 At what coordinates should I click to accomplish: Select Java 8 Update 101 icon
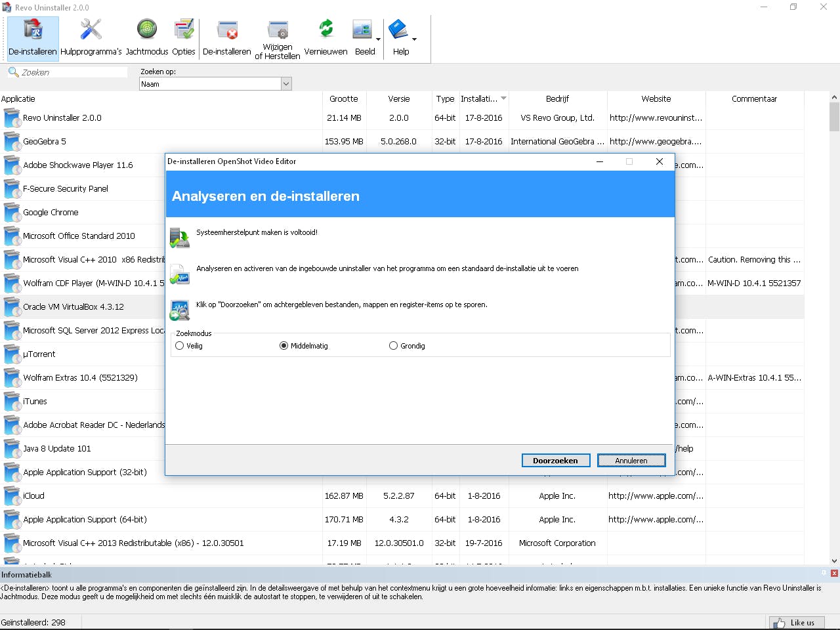pyautogui.click(x=12, y=449)
